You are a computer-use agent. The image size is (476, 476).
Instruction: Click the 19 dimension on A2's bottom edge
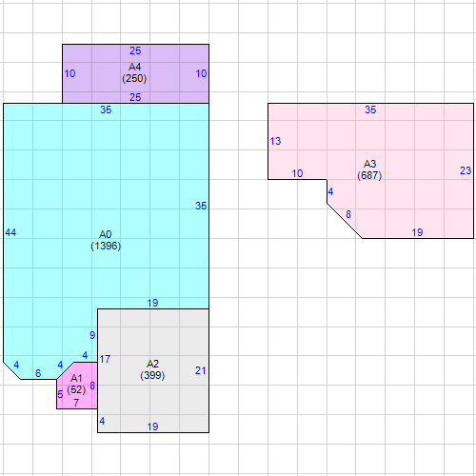(x=152, y=426)
